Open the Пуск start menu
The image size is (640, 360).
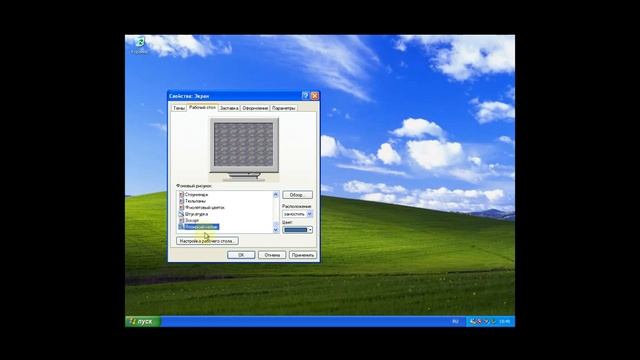click(143, 322)
